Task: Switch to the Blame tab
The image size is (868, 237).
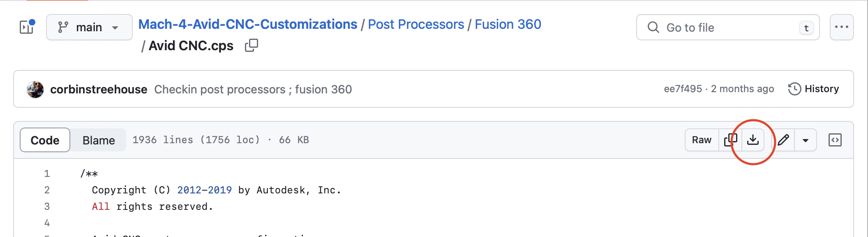Action: point(99,140)
